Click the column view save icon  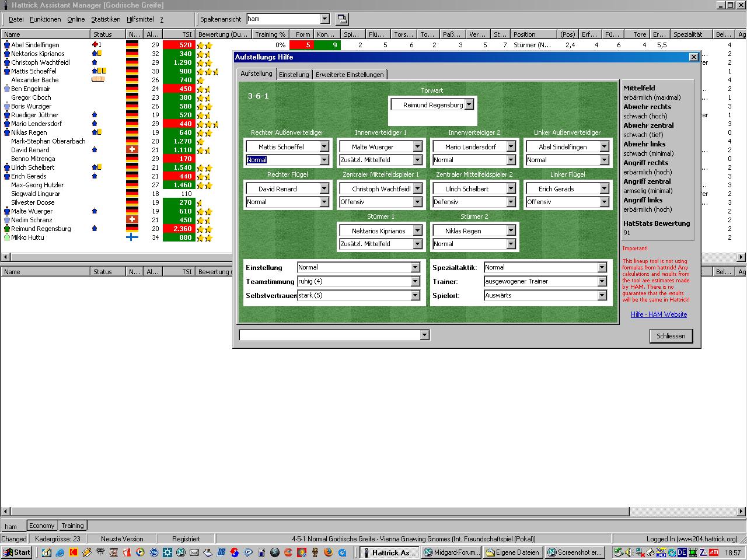(x=342, y=19)
